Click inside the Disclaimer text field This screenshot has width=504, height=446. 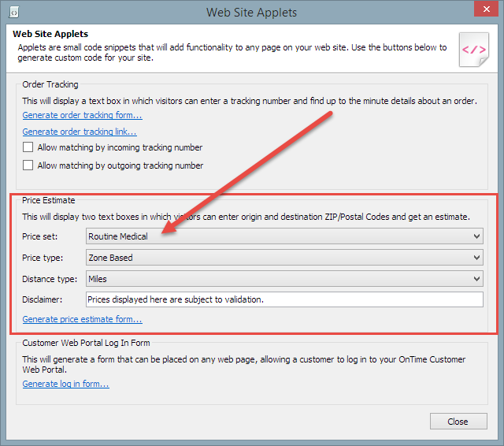point(284,299)
